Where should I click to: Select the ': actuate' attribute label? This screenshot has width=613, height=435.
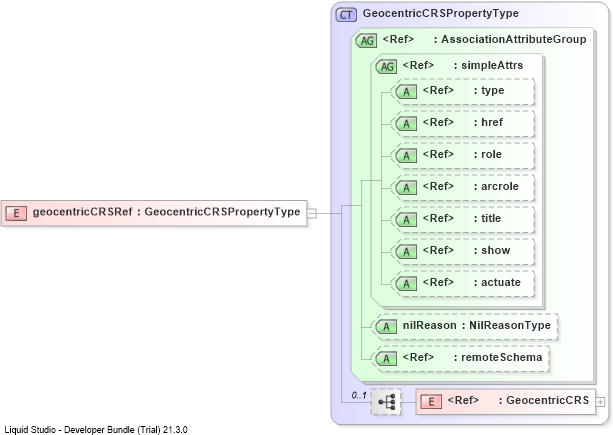click(x=497, y=283)
